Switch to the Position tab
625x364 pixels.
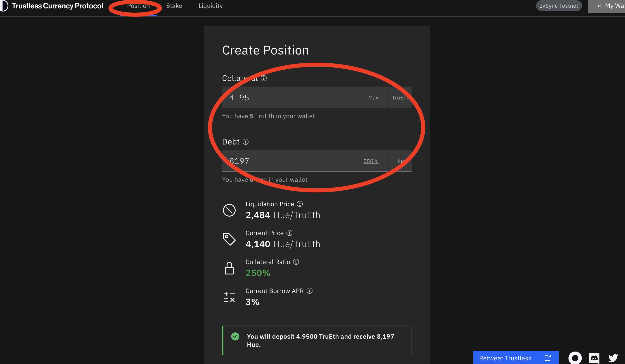[138, 6]
